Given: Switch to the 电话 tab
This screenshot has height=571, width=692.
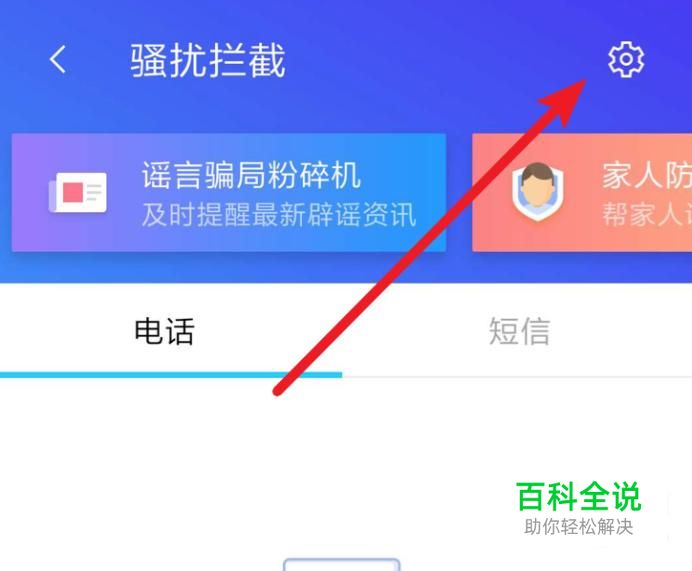Looking at the screenshot, I should click(164, 331).
